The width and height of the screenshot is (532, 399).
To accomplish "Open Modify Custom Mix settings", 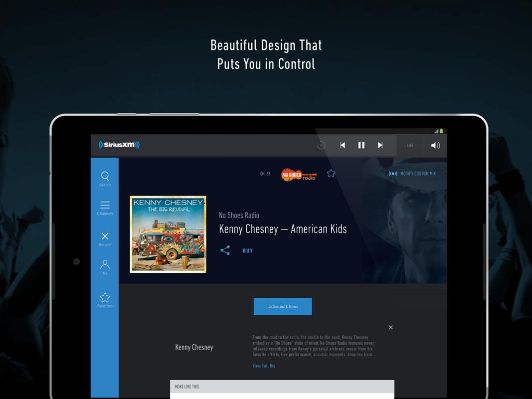I will point(413,173).
